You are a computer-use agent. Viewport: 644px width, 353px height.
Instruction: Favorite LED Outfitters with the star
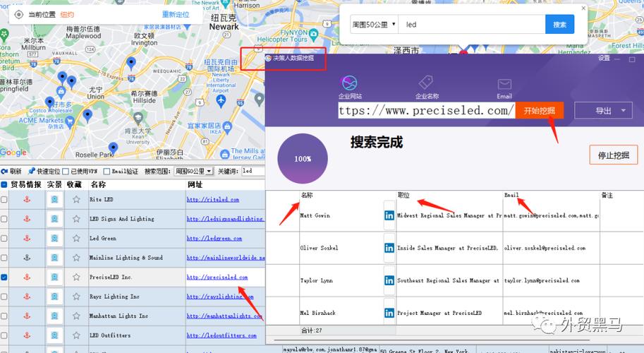(76, 335)
